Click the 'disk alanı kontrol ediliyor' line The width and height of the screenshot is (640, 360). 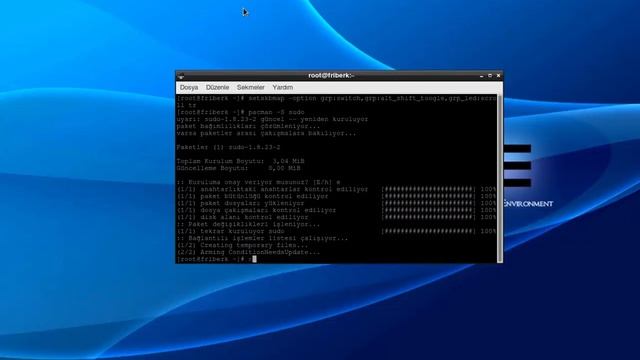click(x=337, y=217)
